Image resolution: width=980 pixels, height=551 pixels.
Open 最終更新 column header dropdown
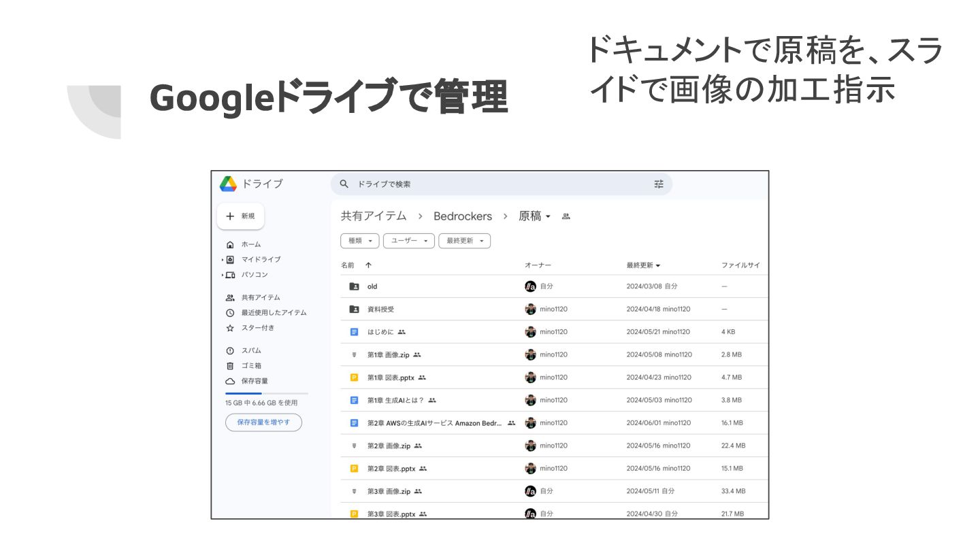[x=643, y=265]
